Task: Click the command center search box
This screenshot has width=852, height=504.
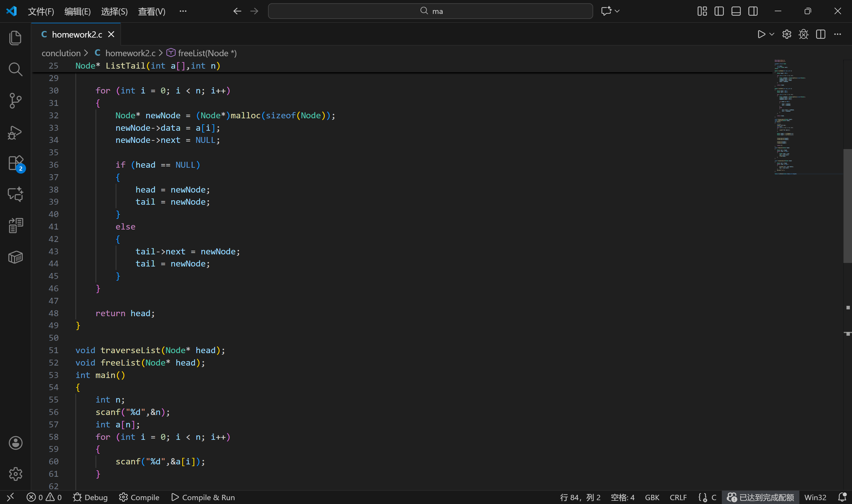Action: coord(430,11)
